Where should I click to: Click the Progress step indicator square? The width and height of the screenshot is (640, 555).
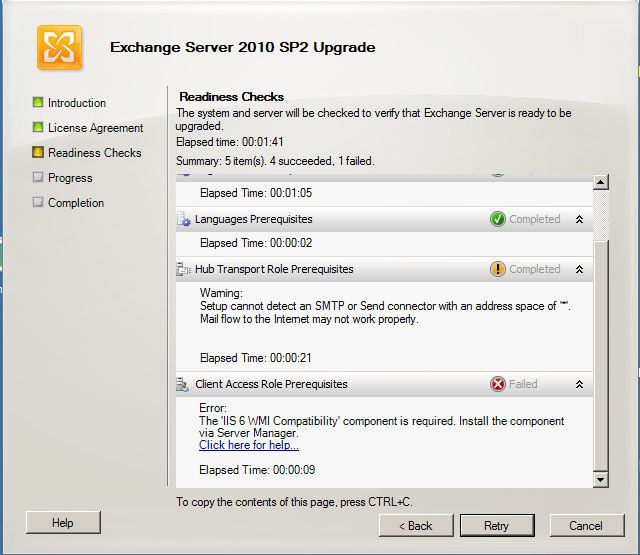pyautogui.click(x=38, y=177)
